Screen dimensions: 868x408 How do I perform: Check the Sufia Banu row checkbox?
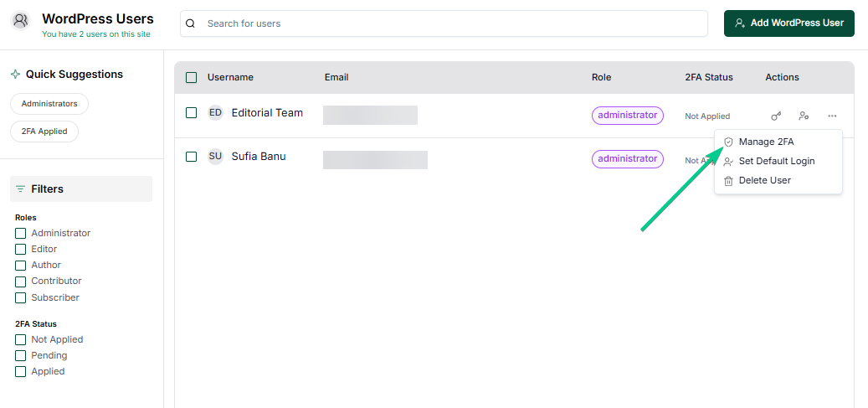pyautogui.click(x=191, y=156)
